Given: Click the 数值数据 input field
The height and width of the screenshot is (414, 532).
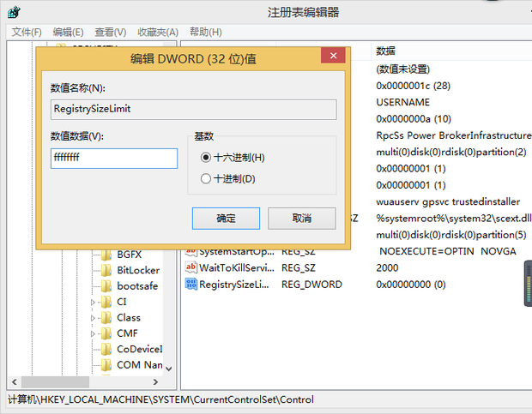Looking at the screenshot, I should pos(114,159).
